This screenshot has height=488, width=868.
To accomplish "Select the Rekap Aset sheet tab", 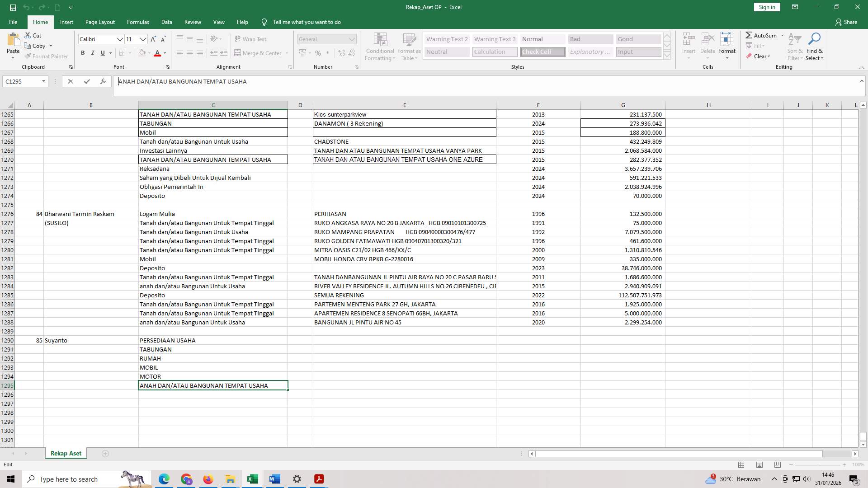I will tap(66, 453).
